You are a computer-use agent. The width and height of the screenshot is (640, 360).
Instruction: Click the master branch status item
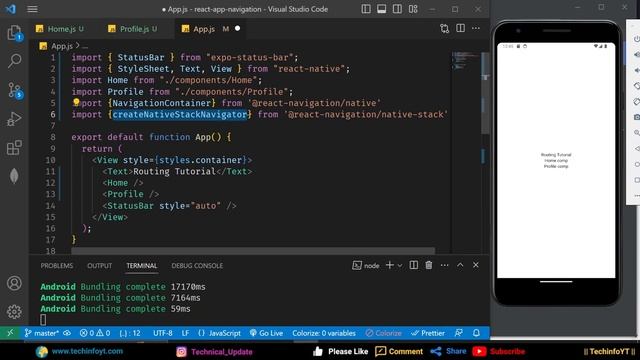pyautogui.click(x=42, y=333)
